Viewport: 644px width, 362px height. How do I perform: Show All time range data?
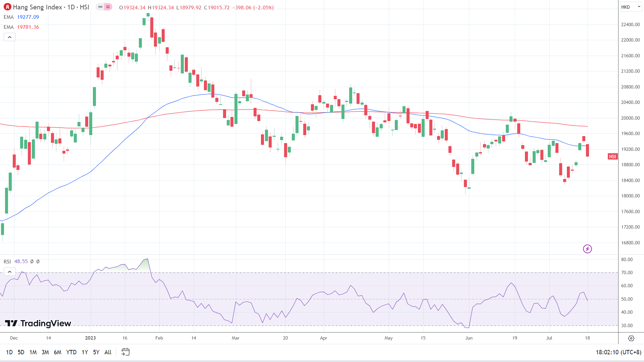coord(108,352)
